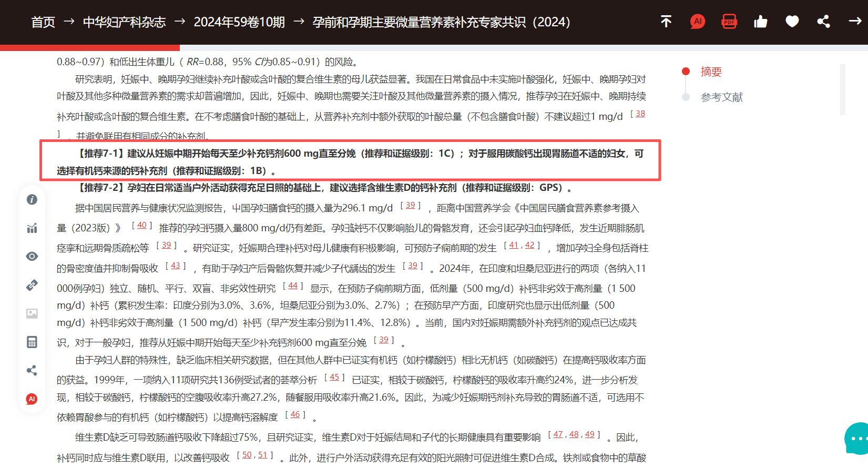Like the article with thumbs-up icon
The image size is (868, 468).
pyautogui.click(x=760, y=22)
